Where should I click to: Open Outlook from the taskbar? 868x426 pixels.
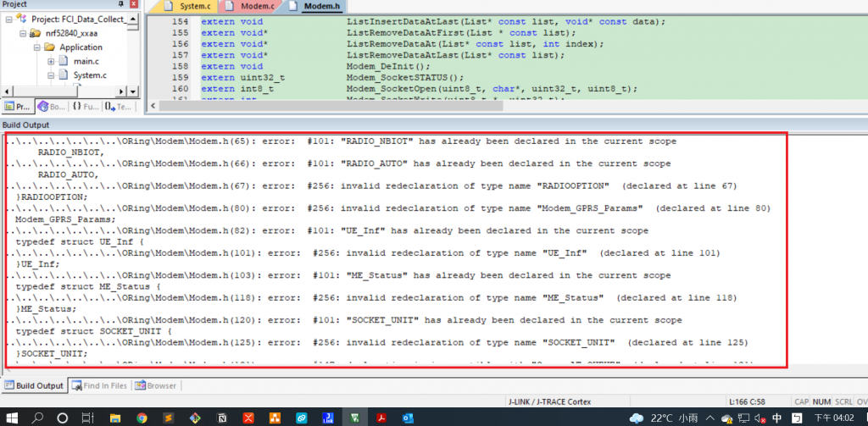[409, 418]
